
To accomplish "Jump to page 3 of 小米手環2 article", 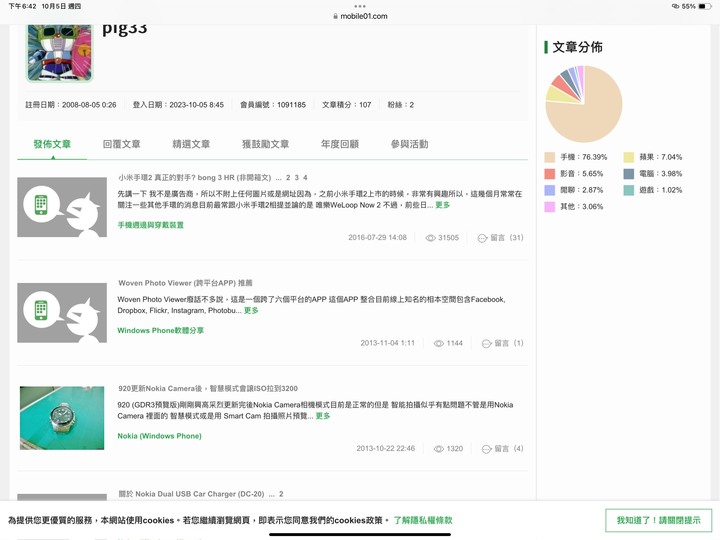I will pos(297,177).
